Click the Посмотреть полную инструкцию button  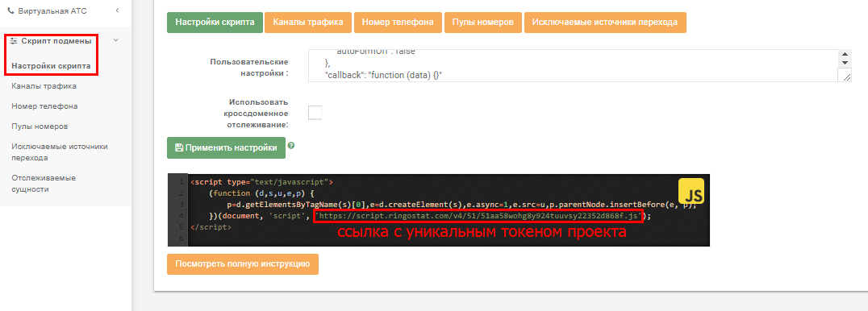[243, 264]
